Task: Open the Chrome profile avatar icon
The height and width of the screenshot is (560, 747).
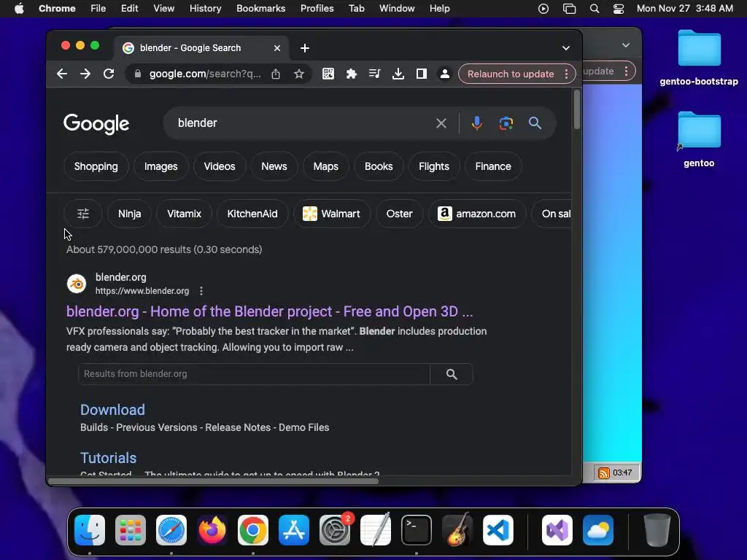Action: 445,74
